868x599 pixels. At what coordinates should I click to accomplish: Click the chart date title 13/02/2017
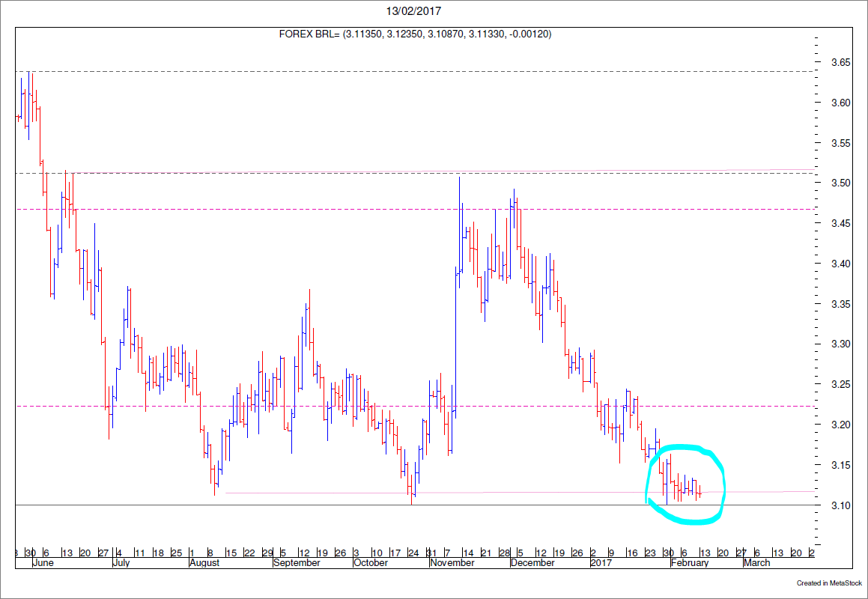414,11
